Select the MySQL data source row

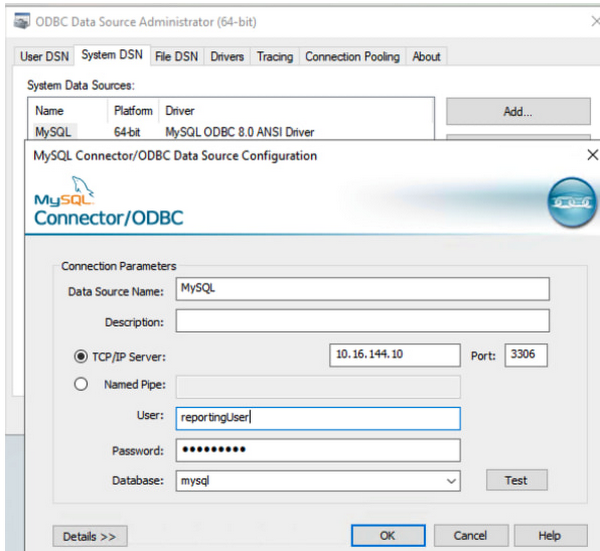(231, 132)
